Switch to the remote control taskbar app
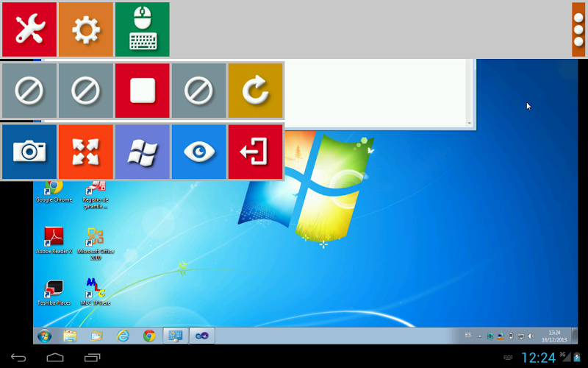 176,336
